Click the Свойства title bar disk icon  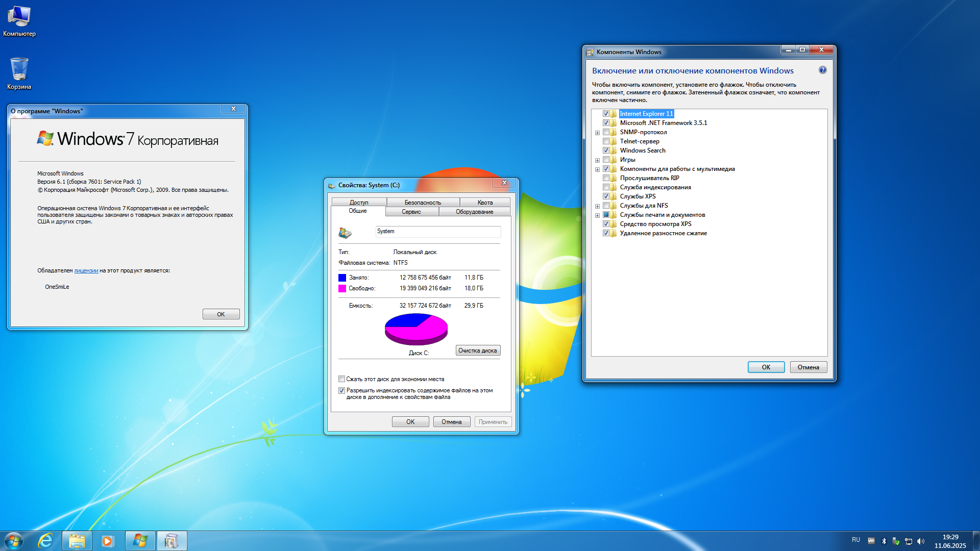(x=332, y=185)
